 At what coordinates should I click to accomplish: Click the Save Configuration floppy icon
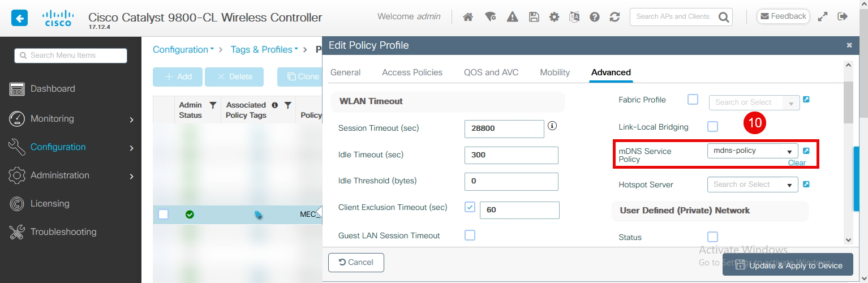point(534,17)
